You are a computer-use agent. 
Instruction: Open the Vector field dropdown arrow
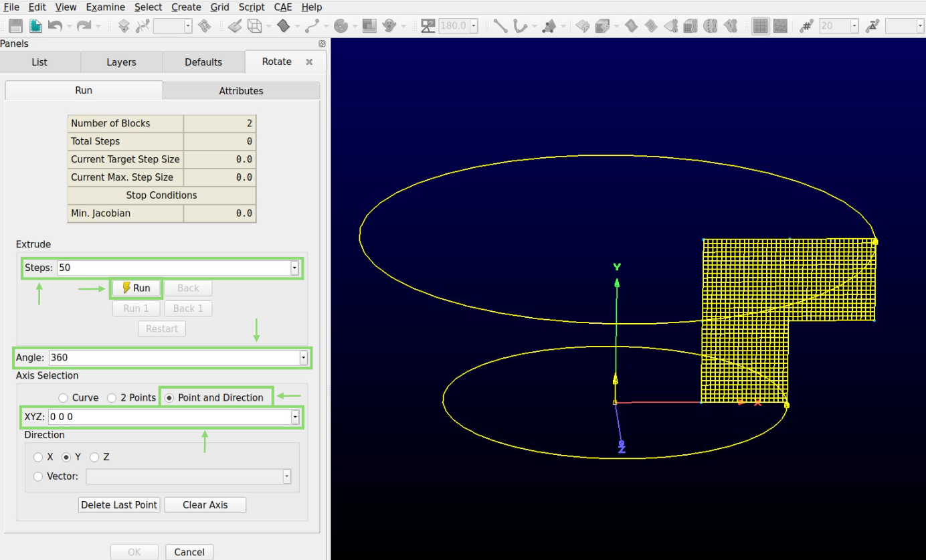[x=287, y=476]
